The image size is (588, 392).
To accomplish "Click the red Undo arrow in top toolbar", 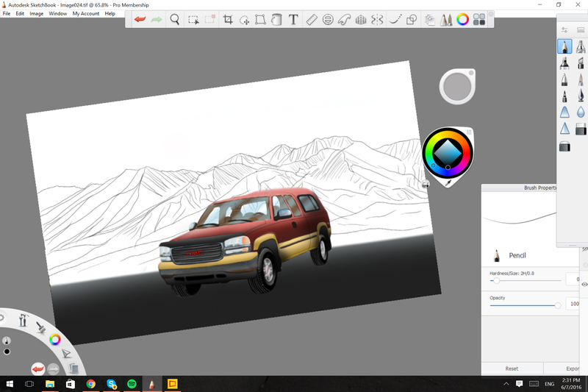I will [140, 19].
